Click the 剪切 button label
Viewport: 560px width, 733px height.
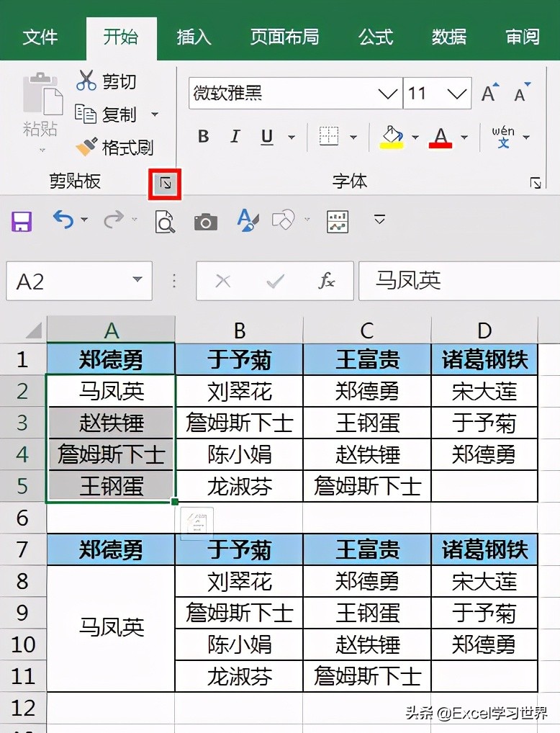point(119,81)
